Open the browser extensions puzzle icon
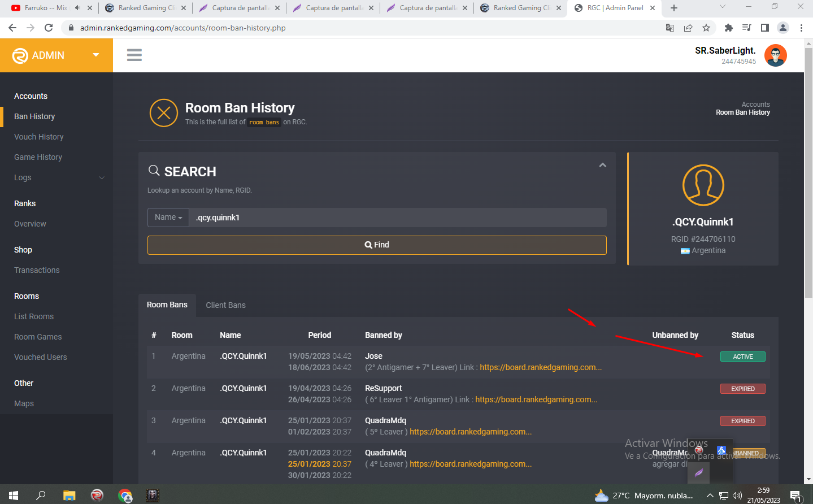The width and height of the screenshot is (813, 504). point(728,28)
